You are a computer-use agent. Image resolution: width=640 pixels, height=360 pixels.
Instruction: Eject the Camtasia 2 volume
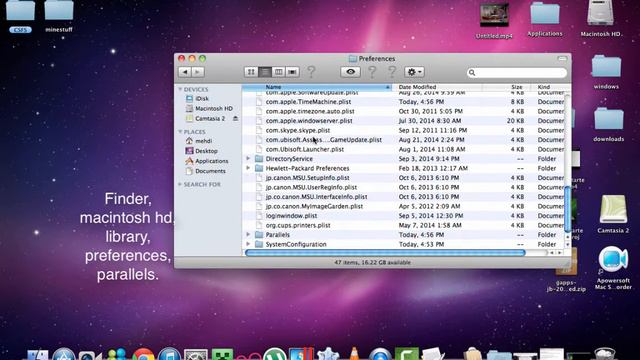(x=236, y=118)
